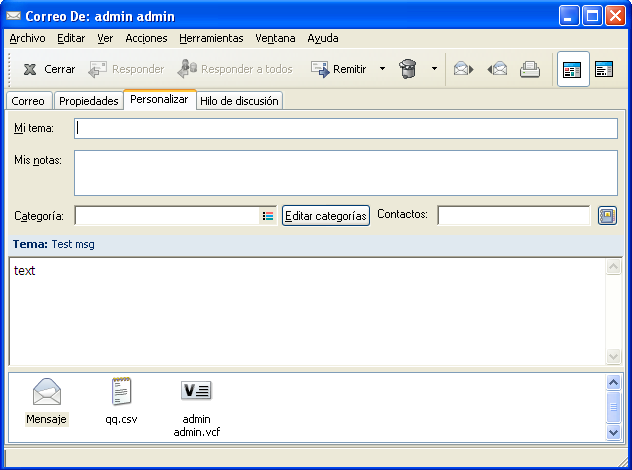Click the Cerrar toolbar button
The height and width of the screenshot is (470, 632).
pos(49,69)
